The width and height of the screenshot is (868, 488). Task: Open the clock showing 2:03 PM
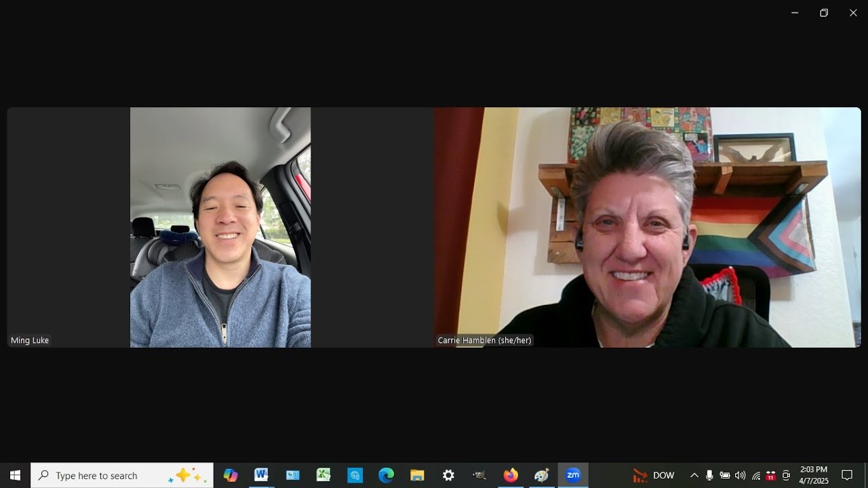point(814,475)
